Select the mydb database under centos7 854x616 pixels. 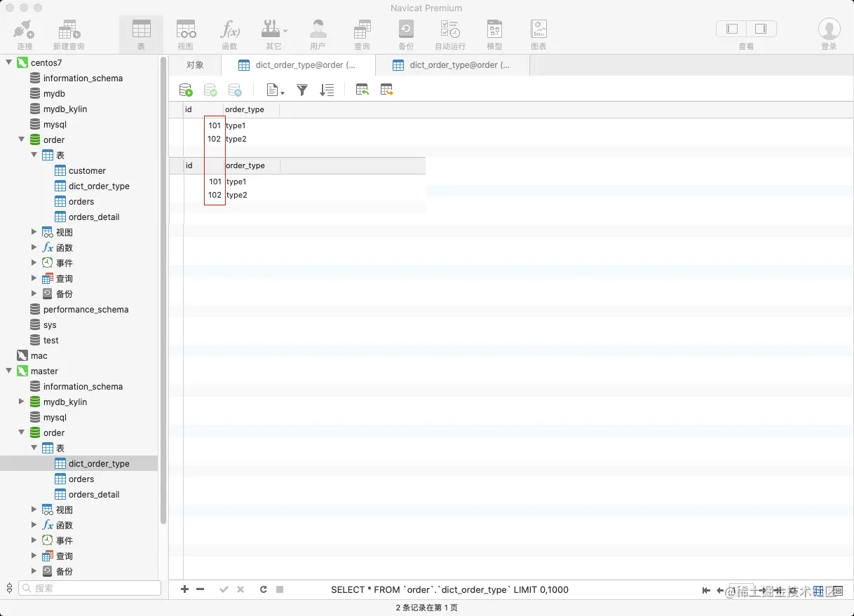(x=54, y=93)
